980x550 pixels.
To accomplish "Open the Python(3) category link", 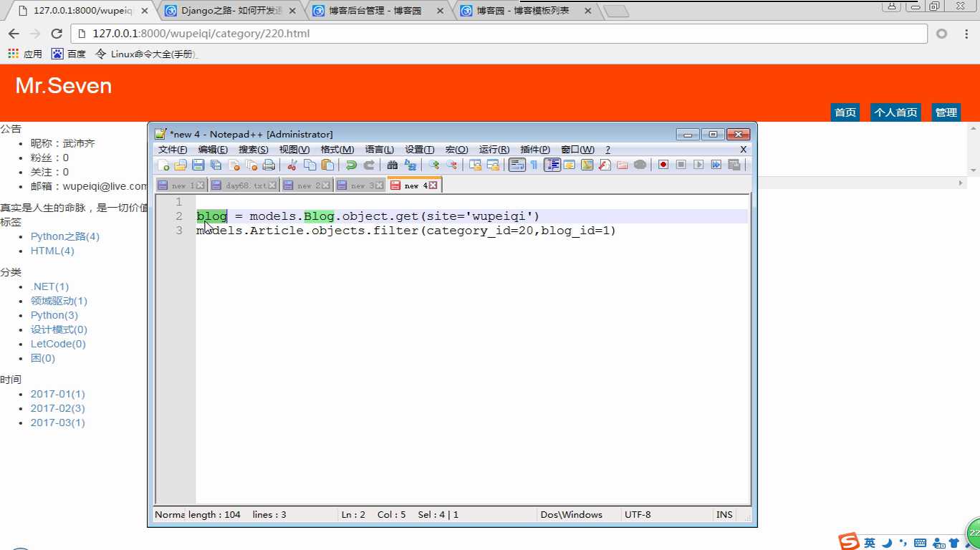I will click(54, 315).
